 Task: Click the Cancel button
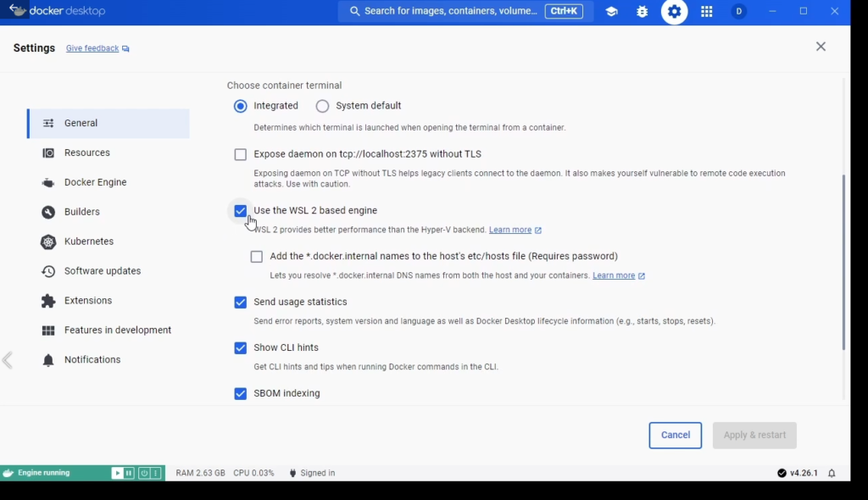675,435
